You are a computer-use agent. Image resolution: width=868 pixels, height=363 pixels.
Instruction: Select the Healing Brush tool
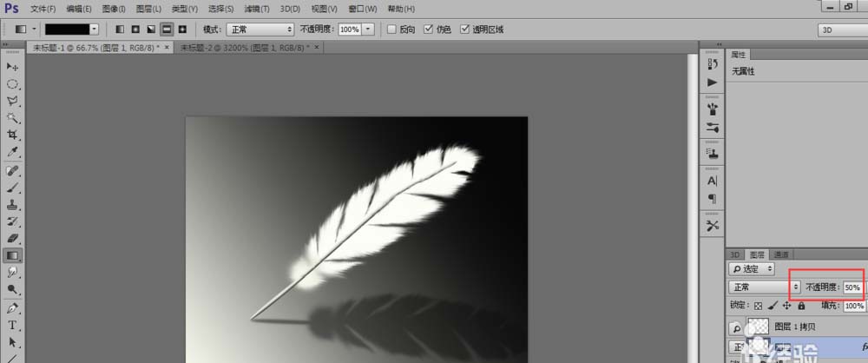(x=13, y=171)
